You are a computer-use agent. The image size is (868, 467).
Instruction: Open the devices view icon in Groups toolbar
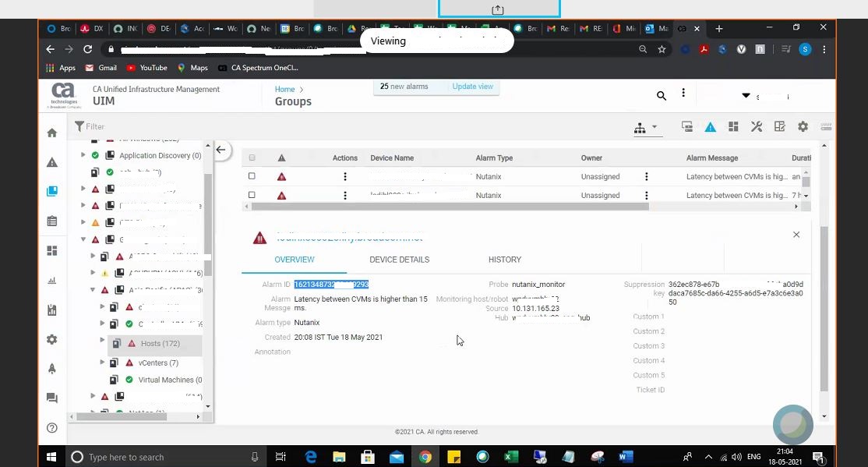click(687, 127)
